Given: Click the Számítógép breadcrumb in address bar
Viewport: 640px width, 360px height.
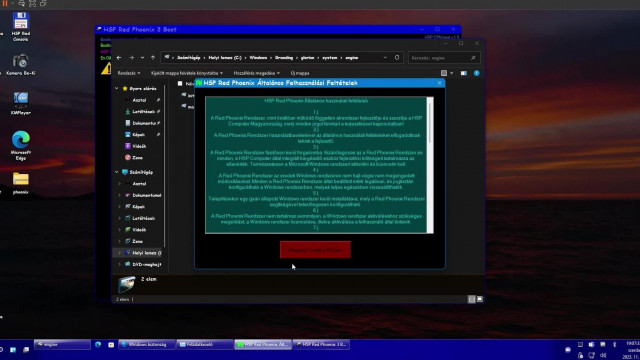Looking at the screenshot, I should [x=189, y=58].
